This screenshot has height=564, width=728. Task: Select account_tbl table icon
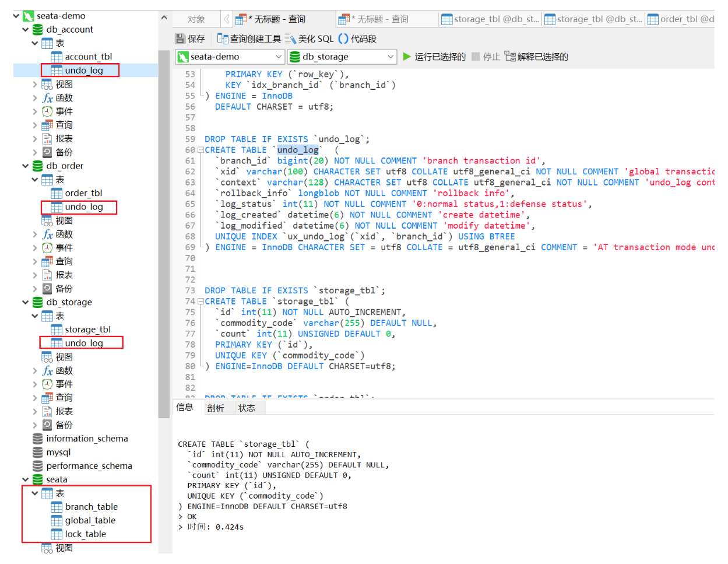[57, 57]
